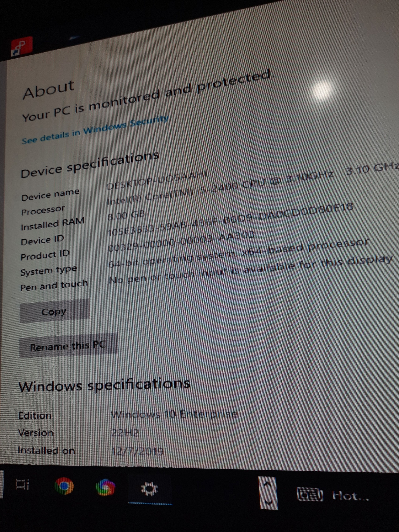Click the 22H2 version value

[125, 433]
